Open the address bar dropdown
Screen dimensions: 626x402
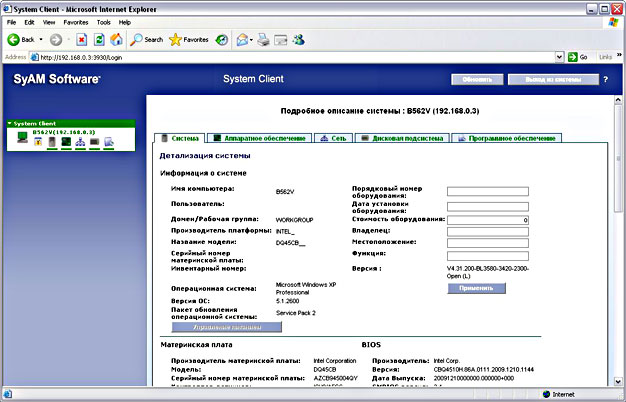[x=561, y=57]
